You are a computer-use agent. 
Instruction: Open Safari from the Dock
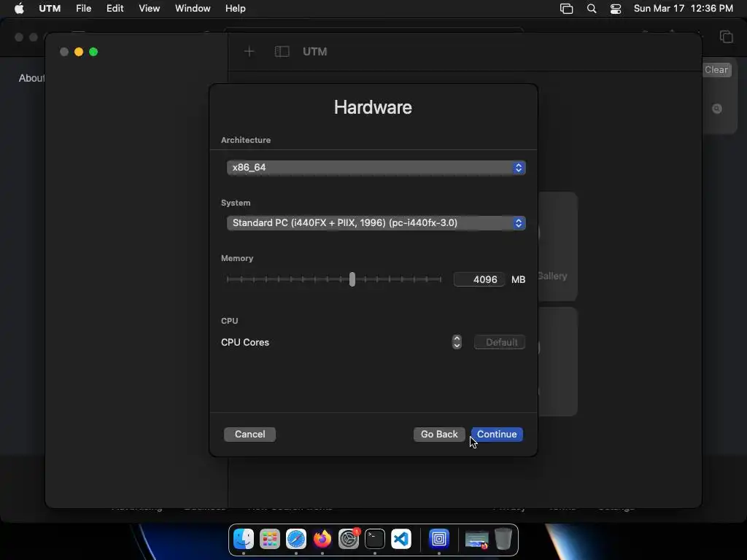296,539
